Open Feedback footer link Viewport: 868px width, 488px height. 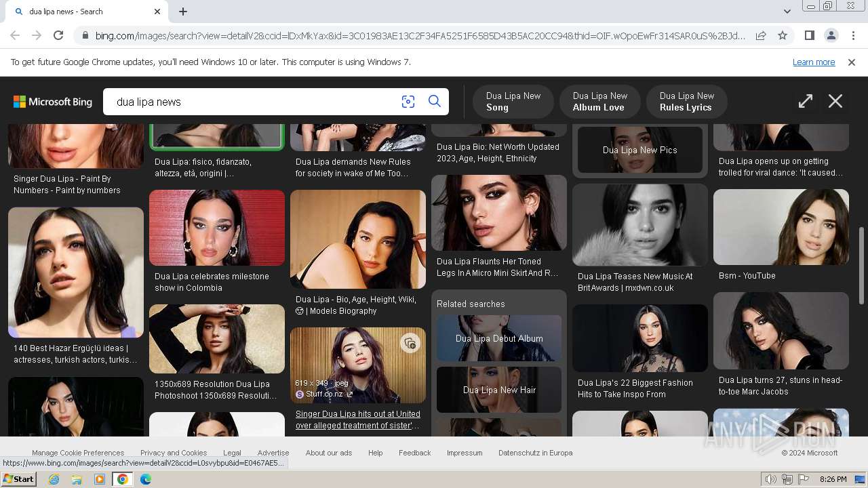414,453
